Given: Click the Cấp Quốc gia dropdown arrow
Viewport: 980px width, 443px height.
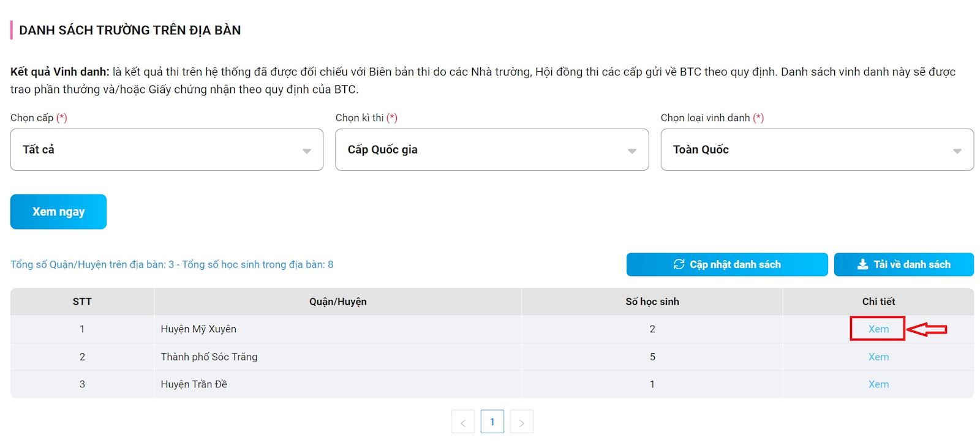Looking at the screenshot, I should click(632, 151).
